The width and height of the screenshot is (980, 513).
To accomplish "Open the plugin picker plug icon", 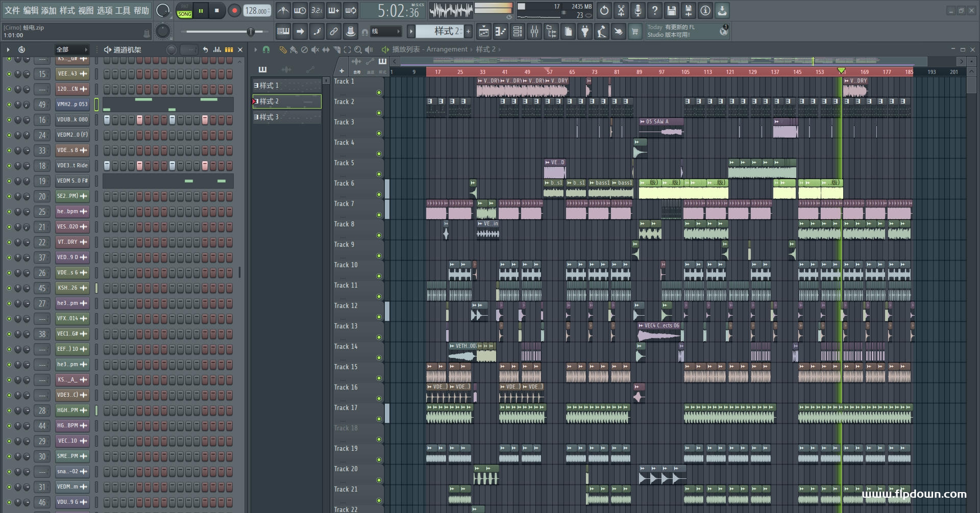I will [x=585, y=32].
